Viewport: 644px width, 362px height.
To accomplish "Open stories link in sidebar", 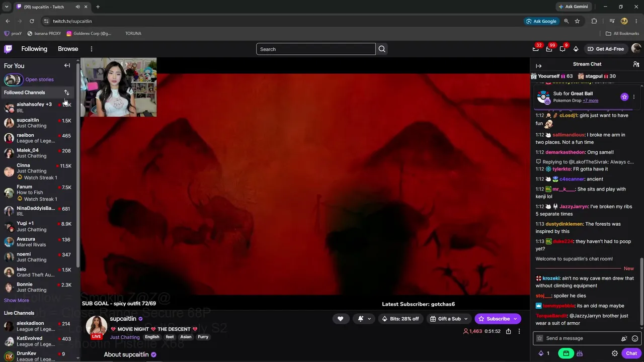I will click(x=39, y=79).
